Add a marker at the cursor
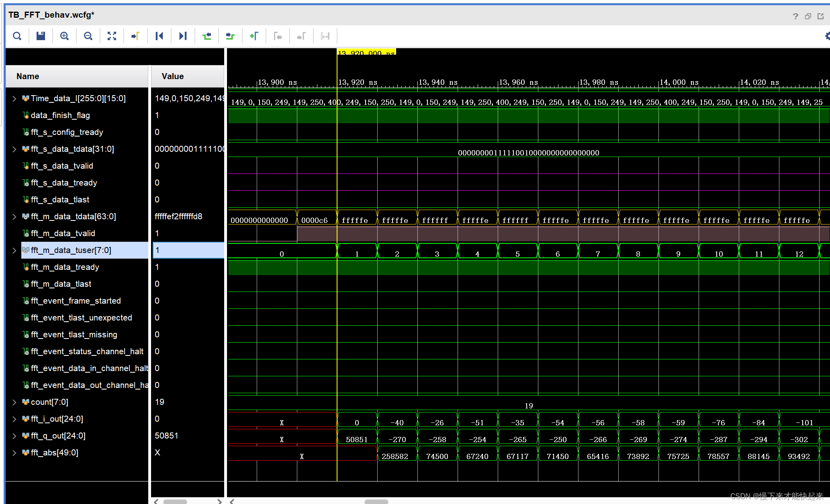 coord(254,36)
